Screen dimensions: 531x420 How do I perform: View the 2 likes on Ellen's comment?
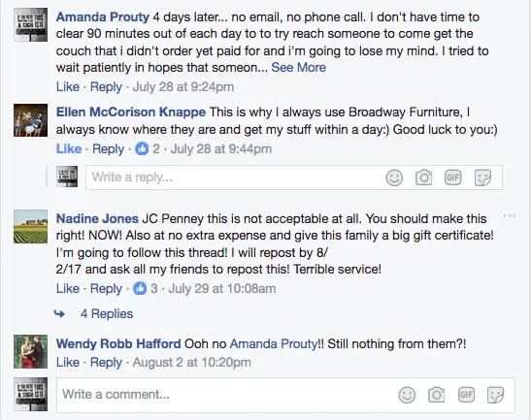click(x=148, y=148)
